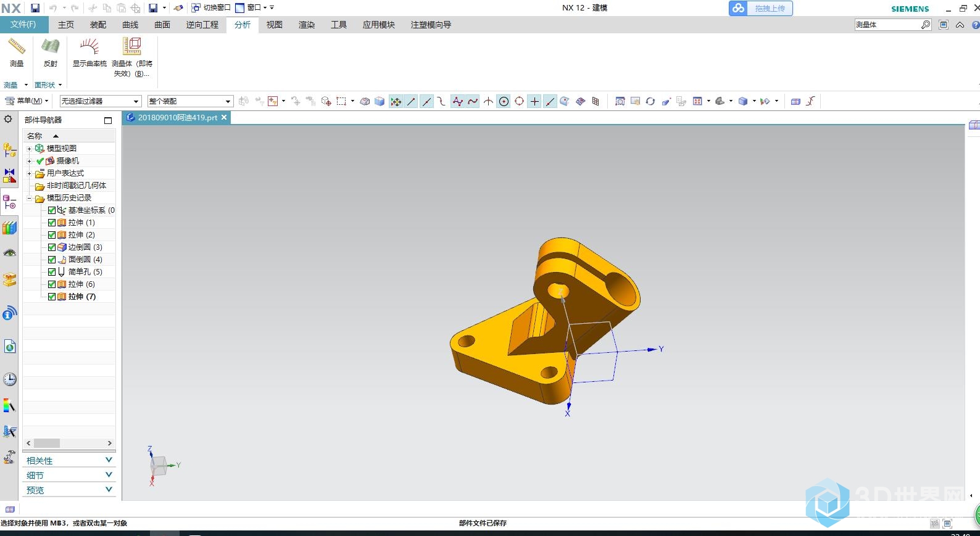Screen dimensions: 980x536
Task: Expand the 模型视图 tree node
Action: (x=29, y=149)
